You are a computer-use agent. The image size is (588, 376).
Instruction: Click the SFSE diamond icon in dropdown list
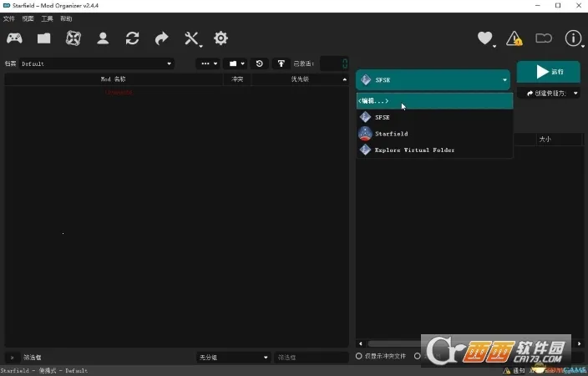pos(365,117)
